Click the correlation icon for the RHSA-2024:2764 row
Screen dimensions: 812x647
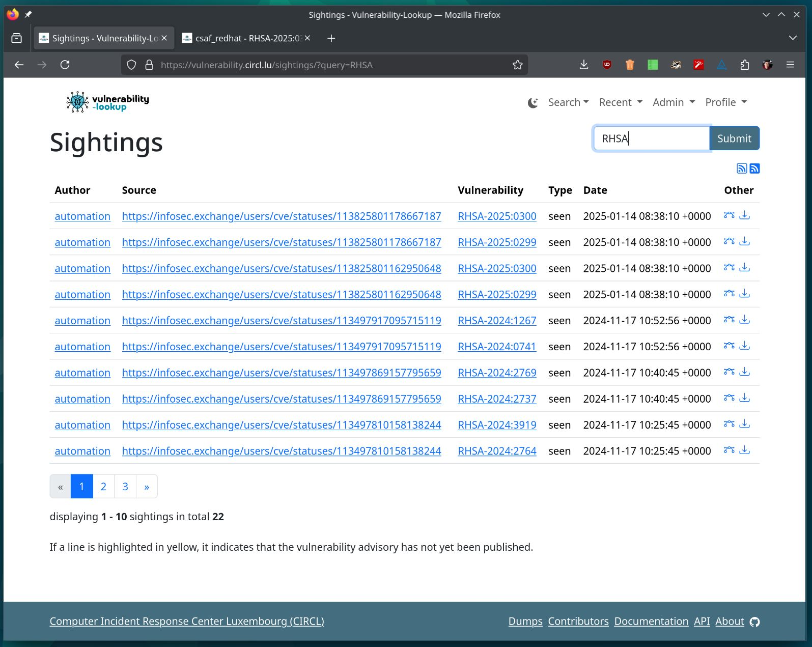(x=729, y=450)
